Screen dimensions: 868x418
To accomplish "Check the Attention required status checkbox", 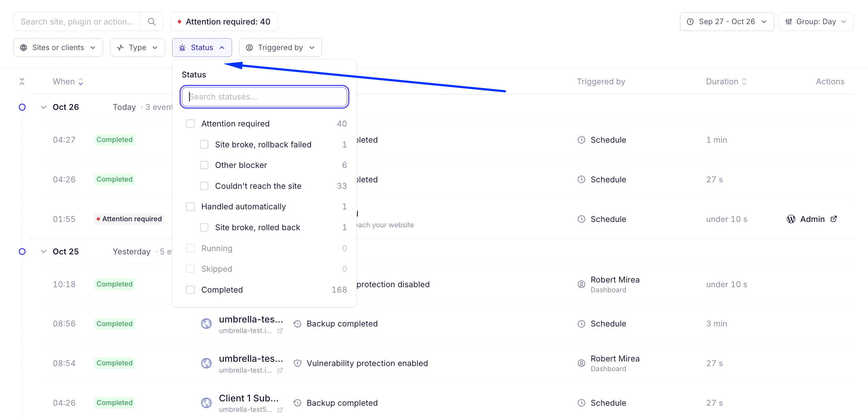I will [x=190, y=124].
